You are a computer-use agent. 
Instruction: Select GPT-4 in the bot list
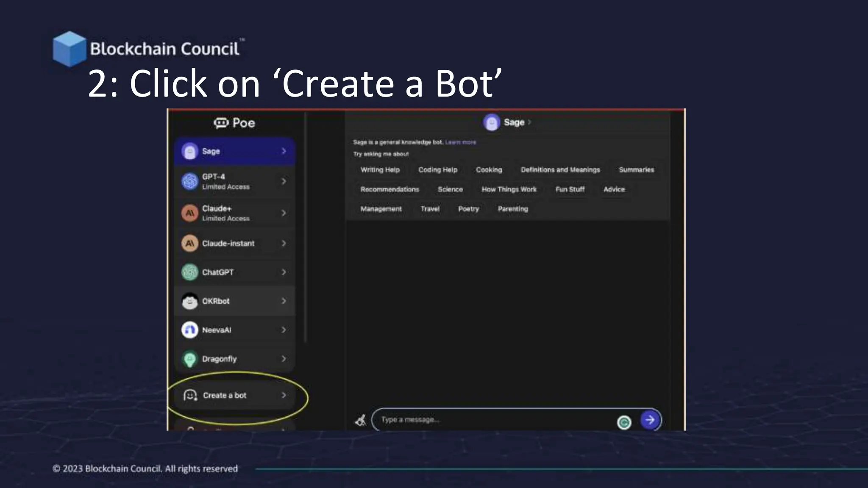pos(234,181)
